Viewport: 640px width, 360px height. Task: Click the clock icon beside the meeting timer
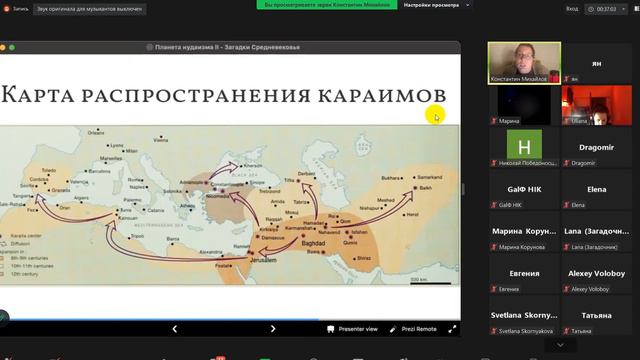click(591, 9)
